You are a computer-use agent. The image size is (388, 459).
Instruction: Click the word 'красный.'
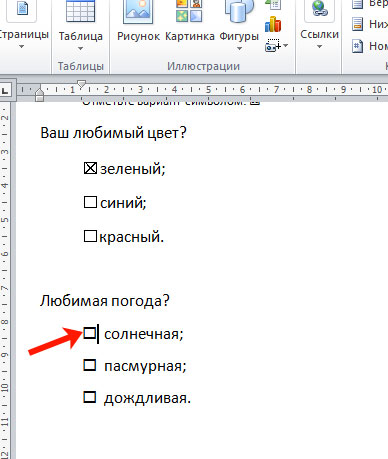[x=132, y=237]
